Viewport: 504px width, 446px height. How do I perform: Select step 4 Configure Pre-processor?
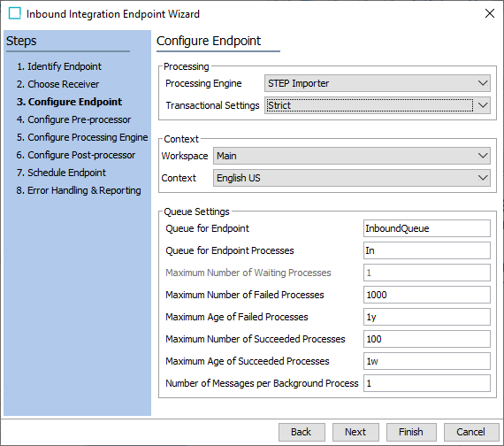coord(73,119)
